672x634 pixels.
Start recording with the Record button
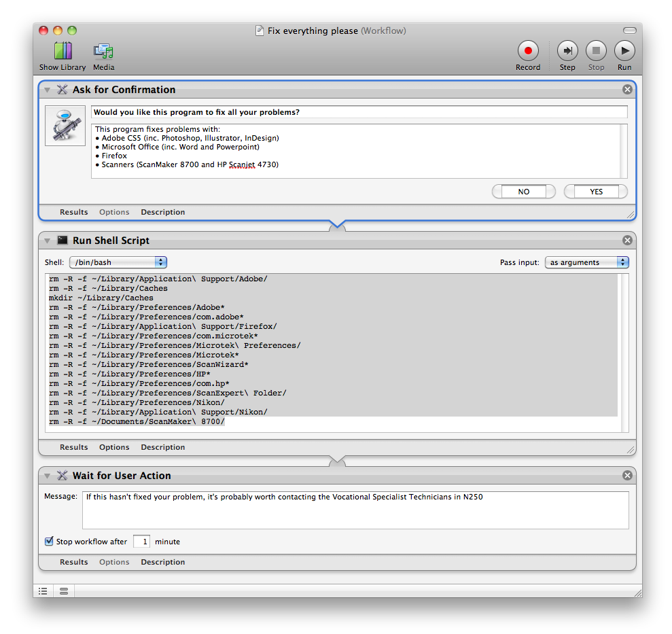[527, 56]
